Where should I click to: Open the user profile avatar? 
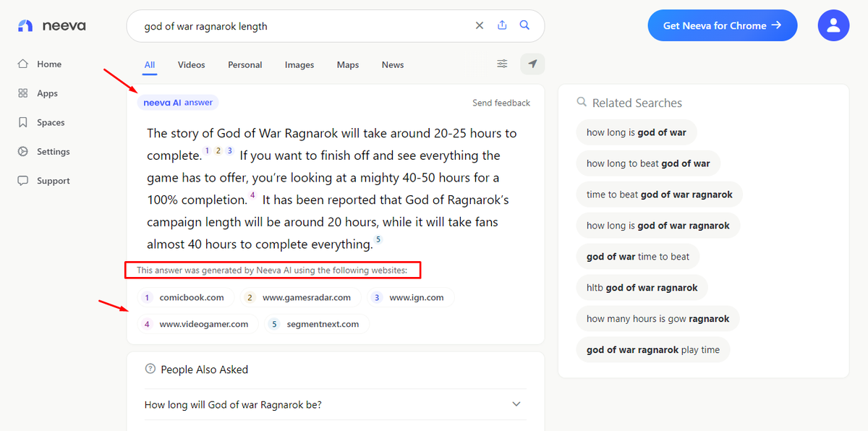[x=833, y=25]
